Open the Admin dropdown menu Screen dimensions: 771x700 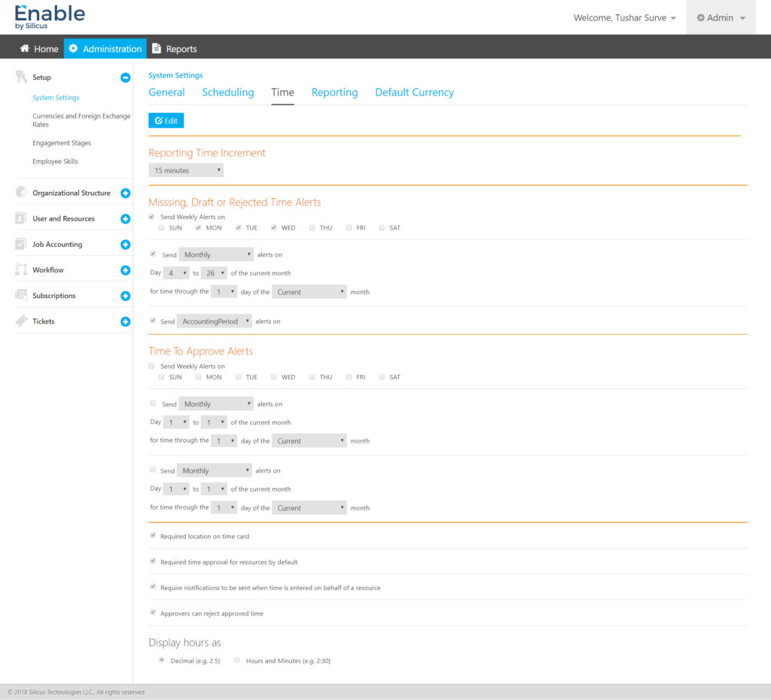point(721,18)
